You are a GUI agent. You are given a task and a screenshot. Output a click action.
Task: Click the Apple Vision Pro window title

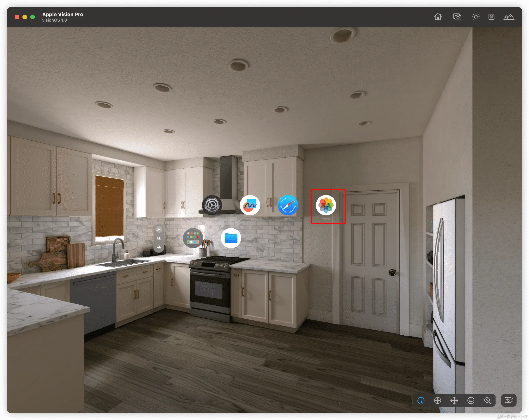tap(63, 15)
